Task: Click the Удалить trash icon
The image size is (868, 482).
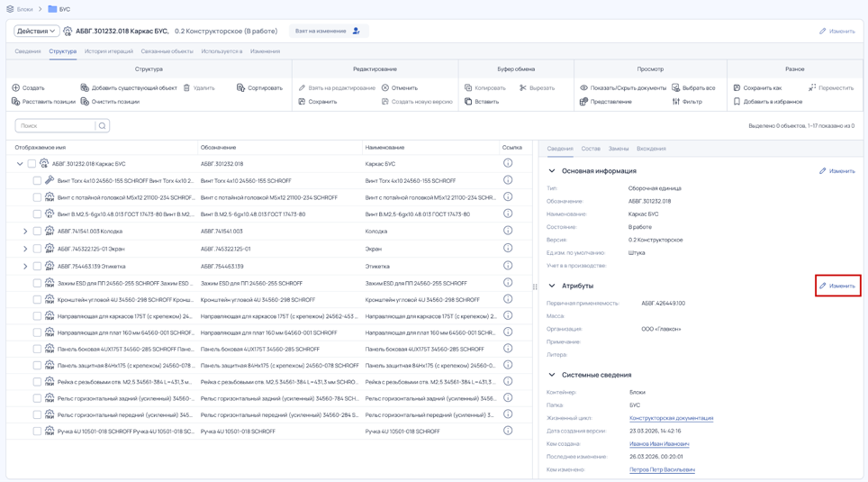Action: (186, 87)
